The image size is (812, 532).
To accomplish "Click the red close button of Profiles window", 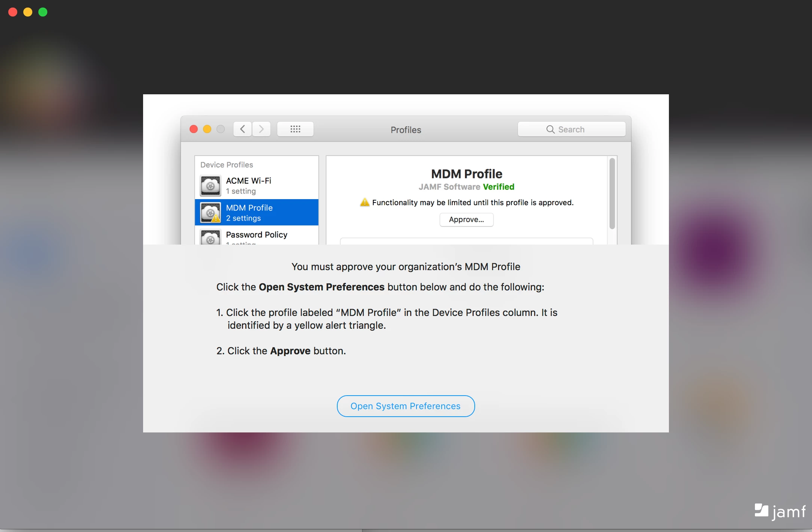I will click(x=194, y=129).
